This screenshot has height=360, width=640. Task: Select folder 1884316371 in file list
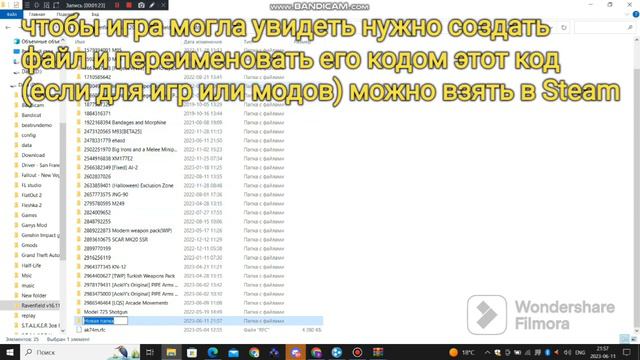pyautogui.click(x=97, y=113)
